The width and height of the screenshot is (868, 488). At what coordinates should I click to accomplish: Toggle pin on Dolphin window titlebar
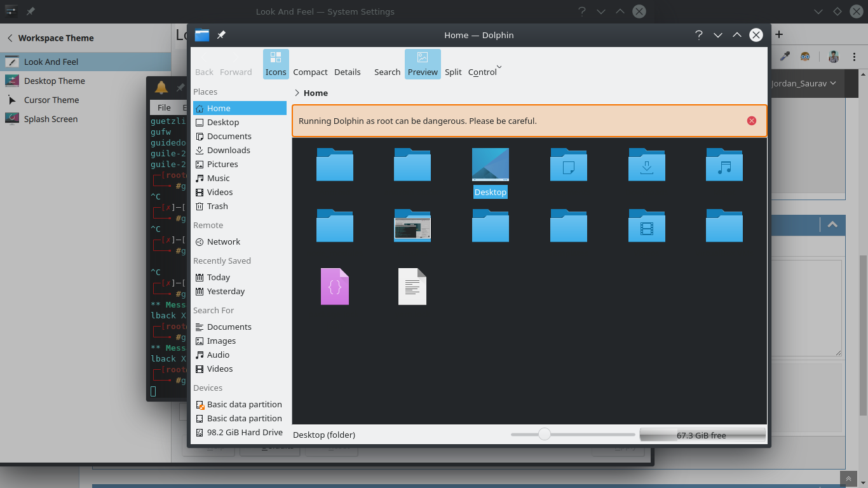pyautogui.click(x=221, y=35)
